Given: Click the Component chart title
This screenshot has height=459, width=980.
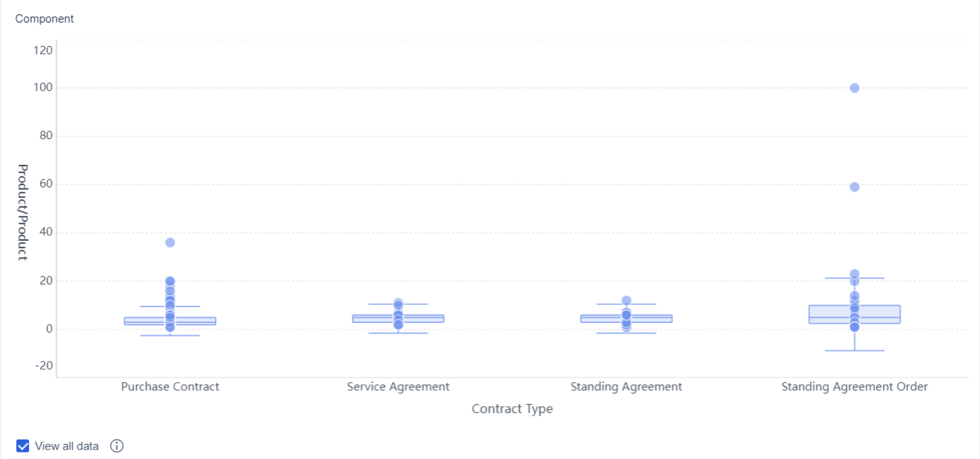Looking at the screenshot, I should pyautogui.click(x=44, y=19).
